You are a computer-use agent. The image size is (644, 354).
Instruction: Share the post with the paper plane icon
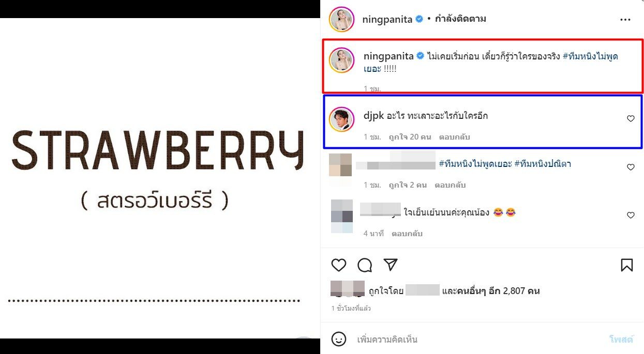391,265
